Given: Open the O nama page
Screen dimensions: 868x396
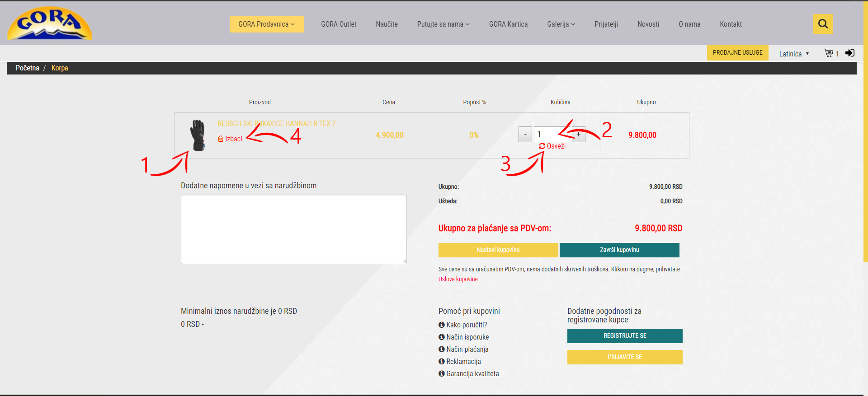Looking at the screenshot, I should 689,24.
